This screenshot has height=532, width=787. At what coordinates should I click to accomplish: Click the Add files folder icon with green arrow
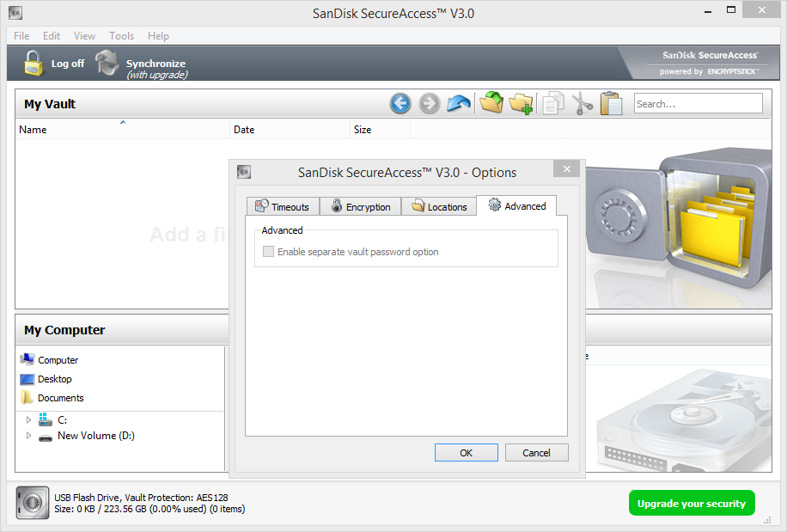click(x=491, y=103)
